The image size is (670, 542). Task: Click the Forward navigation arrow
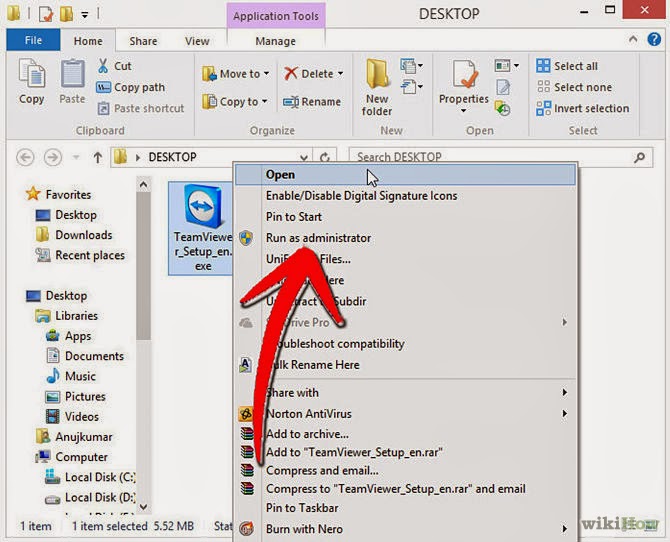tap(53, 157)
